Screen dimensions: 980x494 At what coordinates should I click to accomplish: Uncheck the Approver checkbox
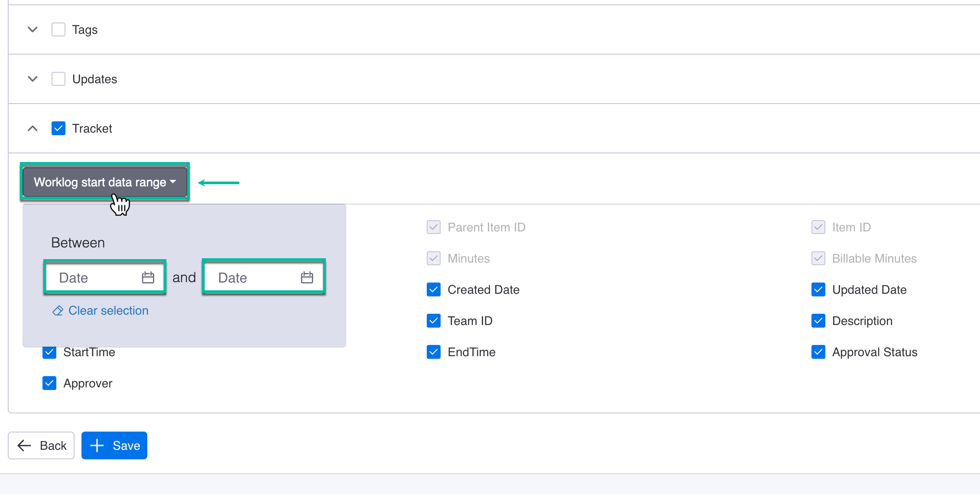click(x=49, y=383)
